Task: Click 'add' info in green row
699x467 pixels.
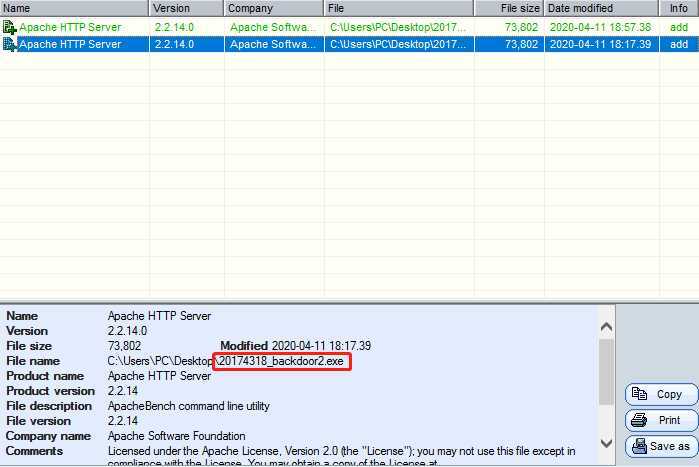Action: pos(679,27)
